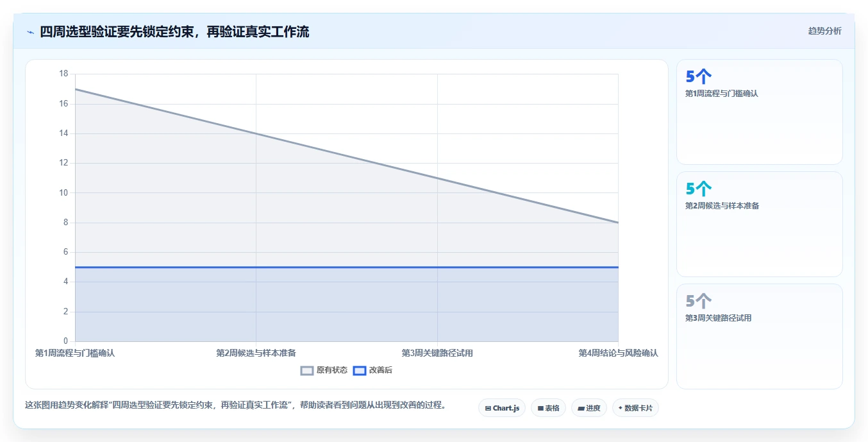Viewport: 868px width, 442px height.
Task: Click the y-axis value 10
Action: (63, 192)
